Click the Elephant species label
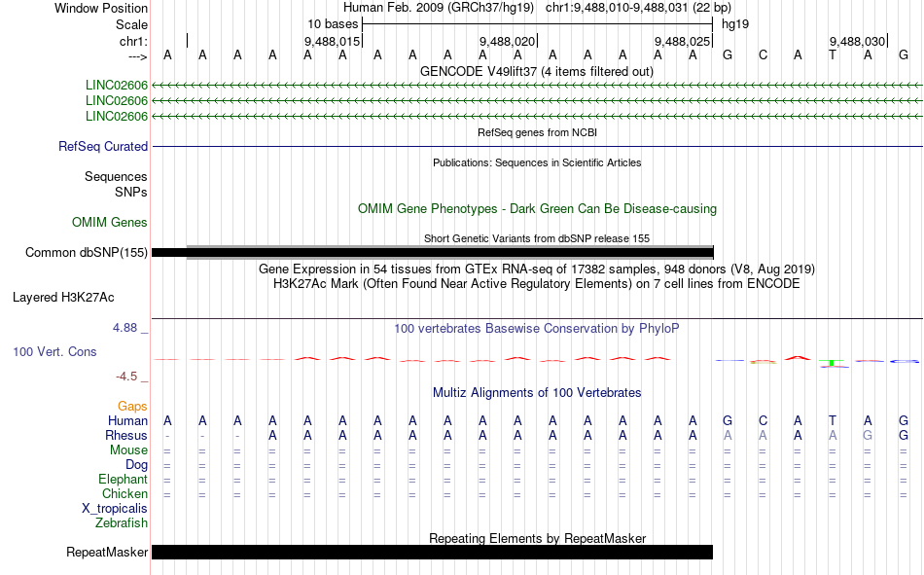Image resolution: width=924 pixels, height=575 pixels. [123, 480]
